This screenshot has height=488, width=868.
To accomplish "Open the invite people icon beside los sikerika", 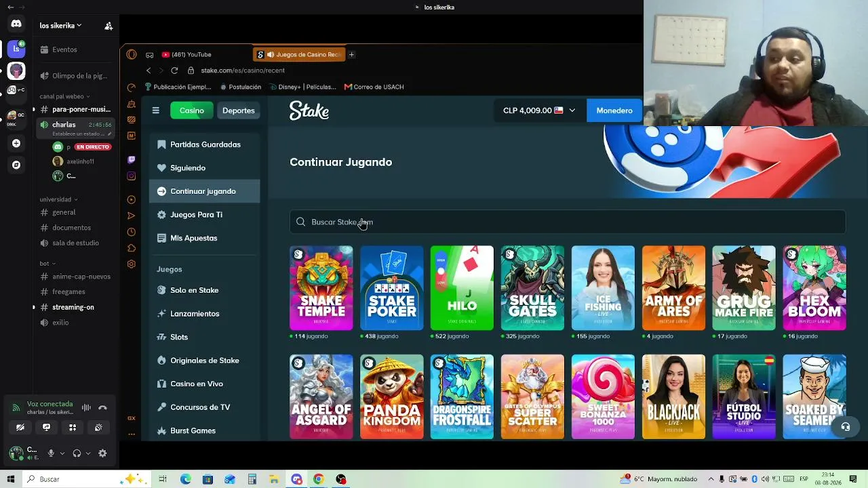I will [108, 26].
